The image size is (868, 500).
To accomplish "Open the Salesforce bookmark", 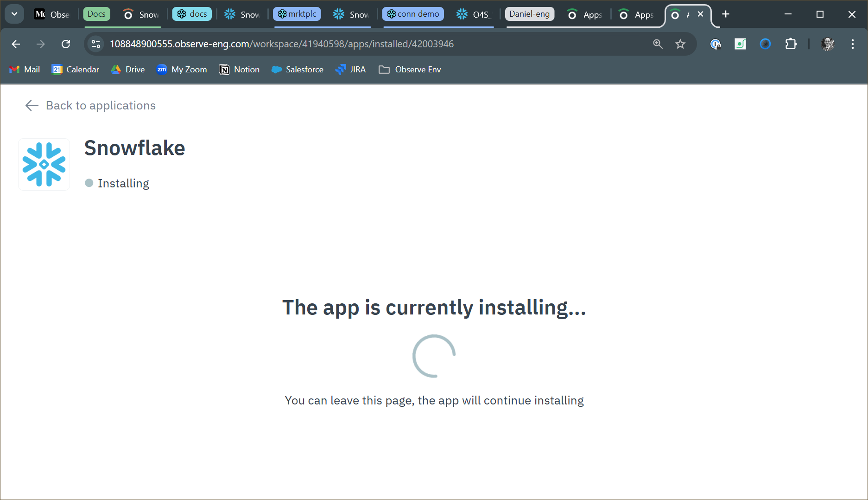I will (x=298, y=70).
